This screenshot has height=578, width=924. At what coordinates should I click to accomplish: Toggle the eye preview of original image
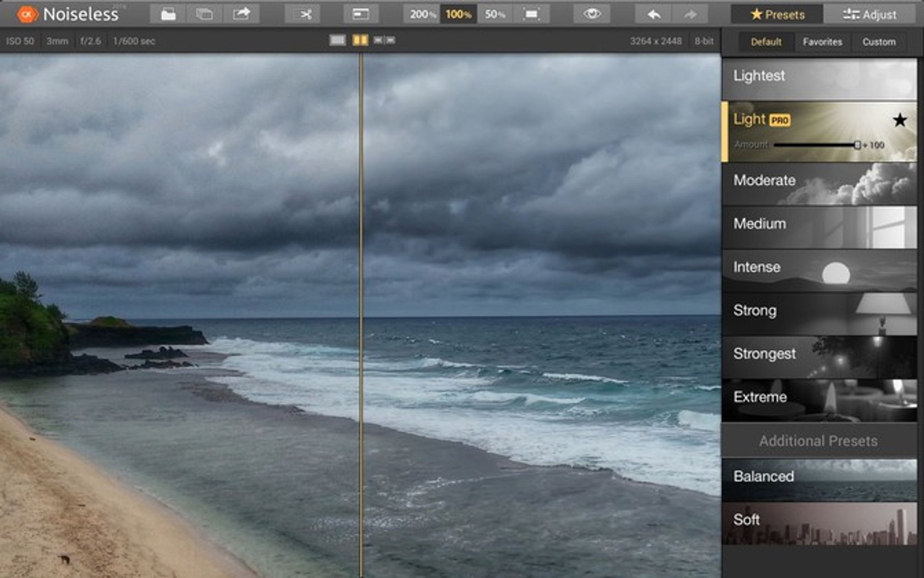(592, 14)
